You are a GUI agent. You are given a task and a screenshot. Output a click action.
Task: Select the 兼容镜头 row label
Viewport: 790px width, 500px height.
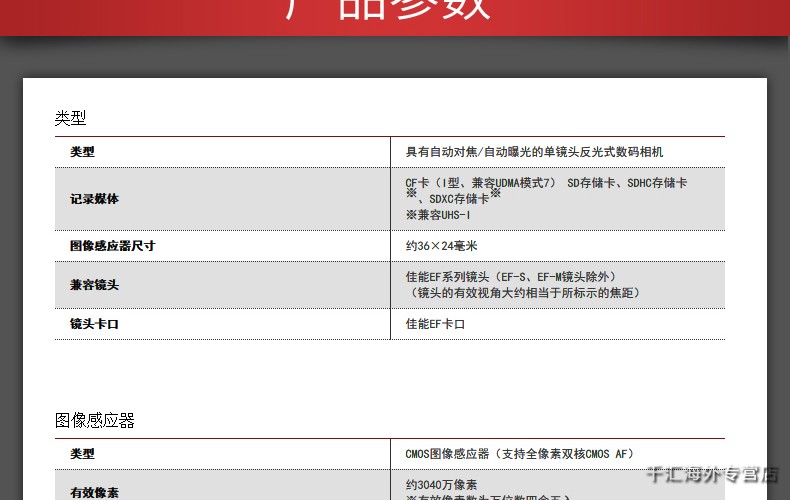pyautogui.click(x=94, y=285)
